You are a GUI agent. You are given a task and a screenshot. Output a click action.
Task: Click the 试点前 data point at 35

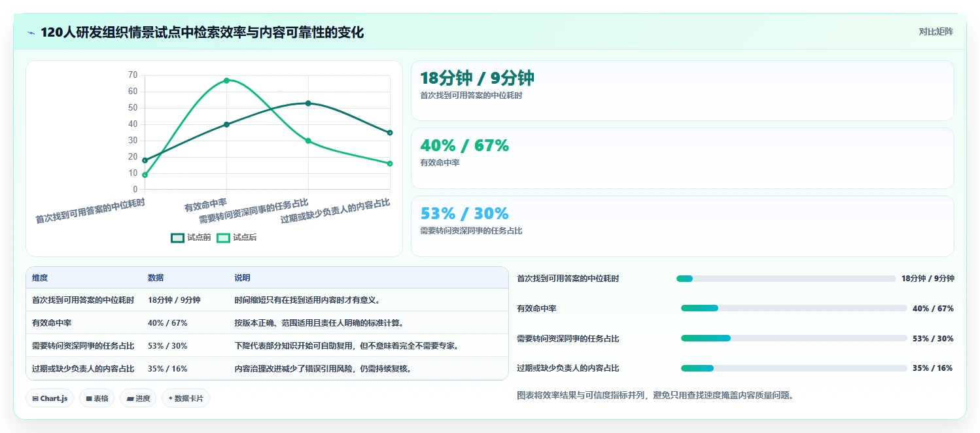coord(390,133)
